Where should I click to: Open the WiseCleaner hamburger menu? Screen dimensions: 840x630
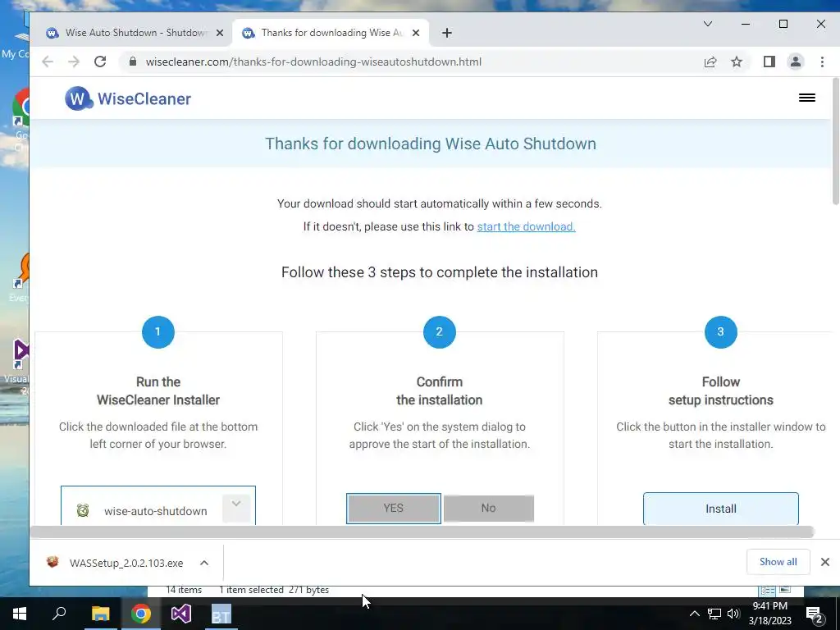click(807, 98)
